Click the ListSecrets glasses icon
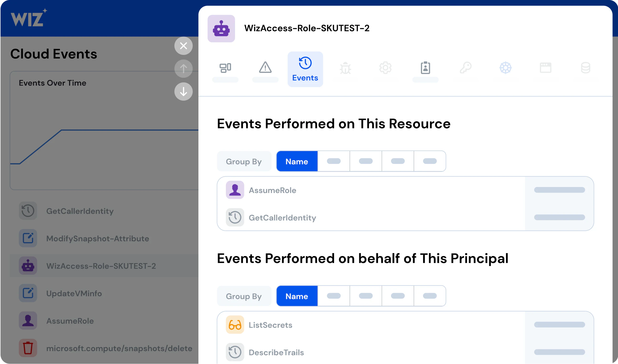 click(235, 325)
